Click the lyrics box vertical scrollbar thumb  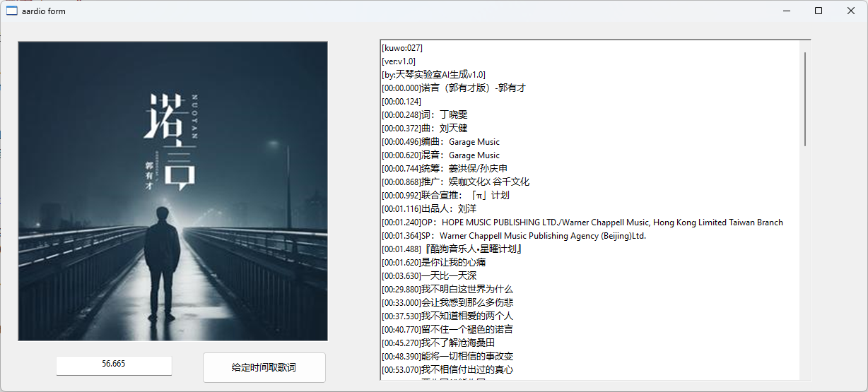(805, 99)
